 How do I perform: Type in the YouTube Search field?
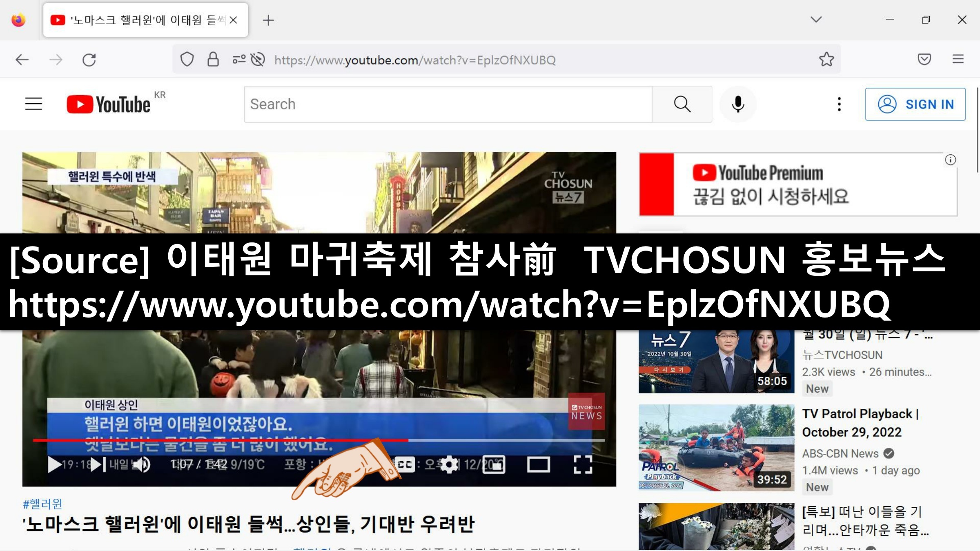[x=449, y=104]
